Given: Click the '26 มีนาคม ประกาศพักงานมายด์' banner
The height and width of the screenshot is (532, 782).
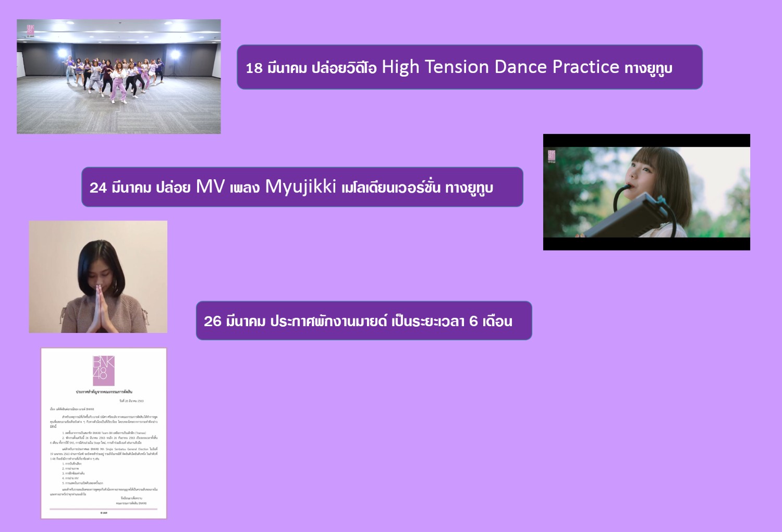Looking at the screenshot, I should pos(364,320).
